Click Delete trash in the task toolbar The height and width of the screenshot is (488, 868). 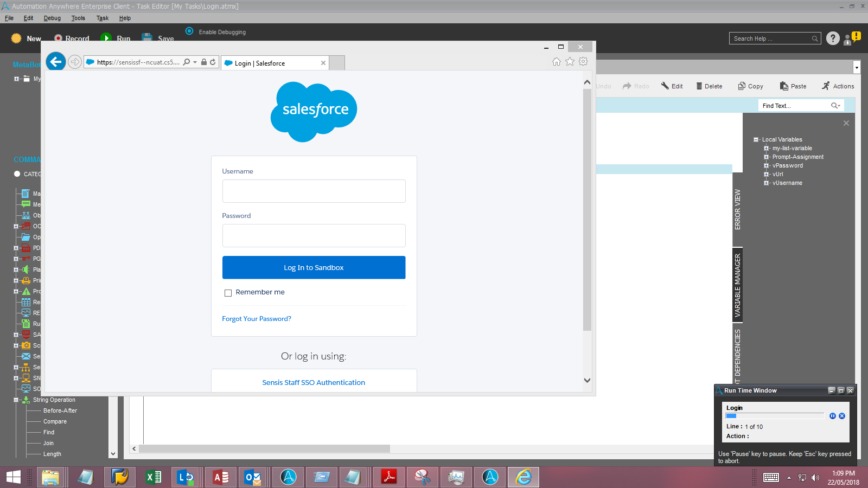click(709, 86)
